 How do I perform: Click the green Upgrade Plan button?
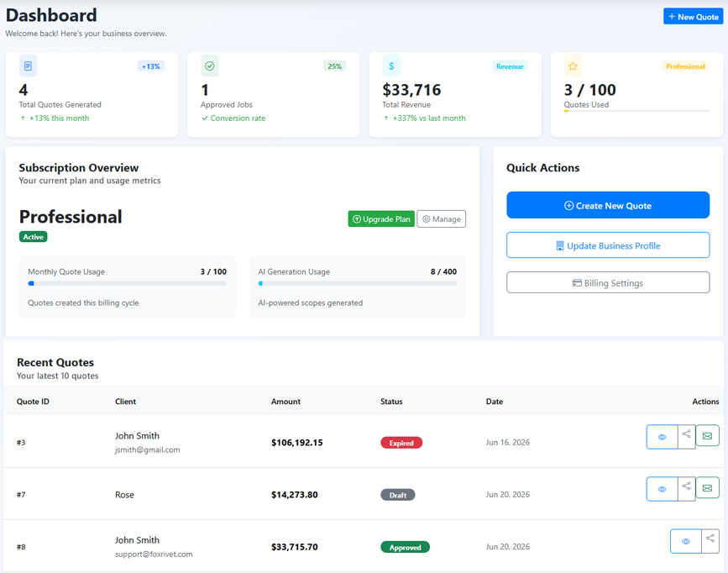point(381,219)
